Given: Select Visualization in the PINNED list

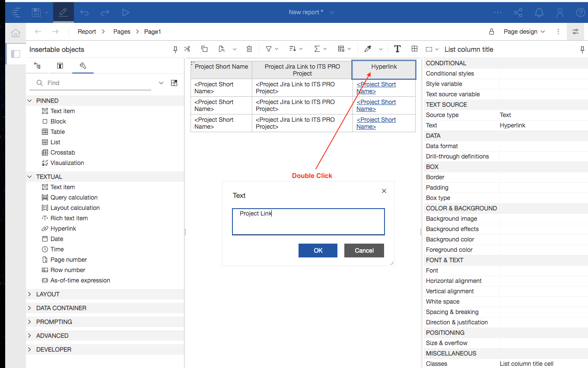Looking at the screenshot, I should [x=63, y=163].
